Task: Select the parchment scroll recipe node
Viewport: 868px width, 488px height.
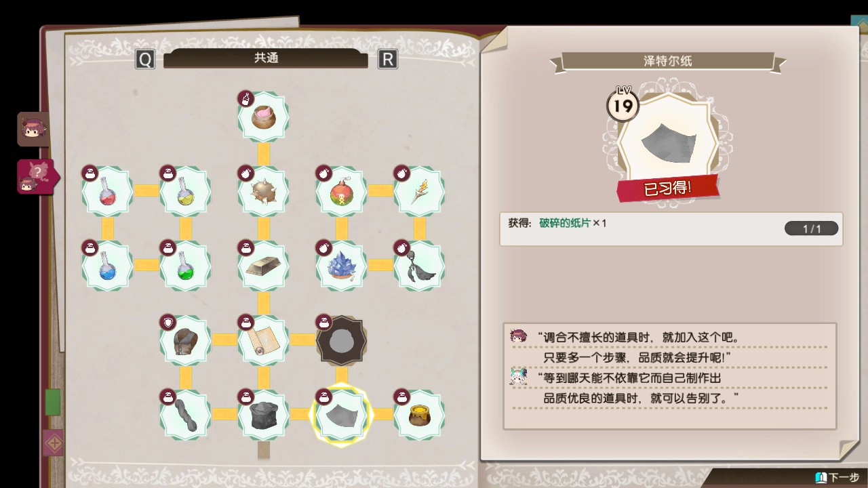Action: click(263, 340)
